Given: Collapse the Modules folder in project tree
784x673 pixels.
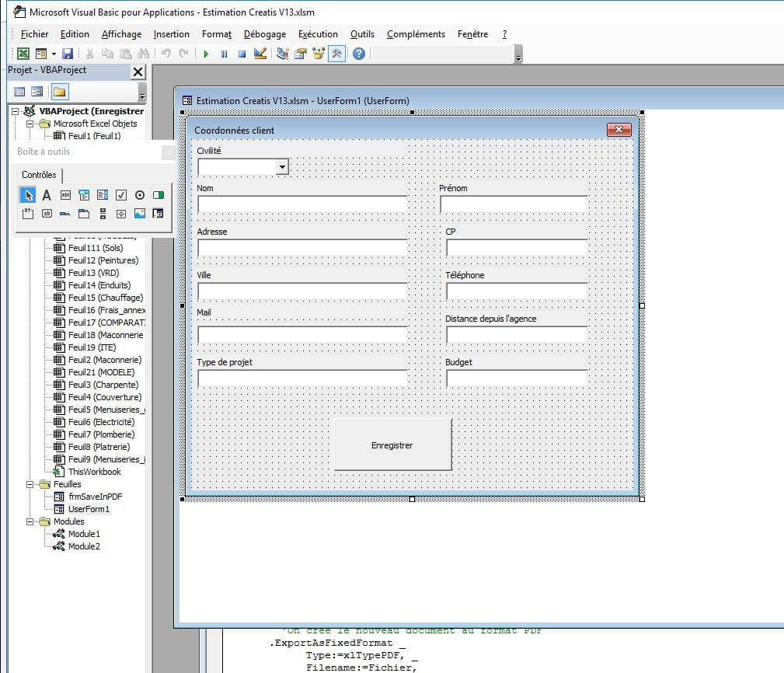Looking at the screenshot, I should (x=31, y=521).
